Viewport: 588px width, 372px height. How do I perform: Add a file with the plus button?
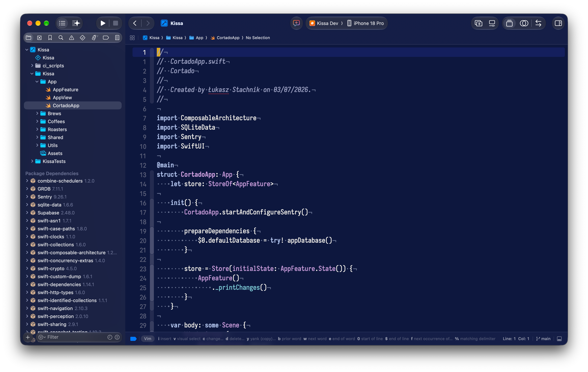pos(28,337)
